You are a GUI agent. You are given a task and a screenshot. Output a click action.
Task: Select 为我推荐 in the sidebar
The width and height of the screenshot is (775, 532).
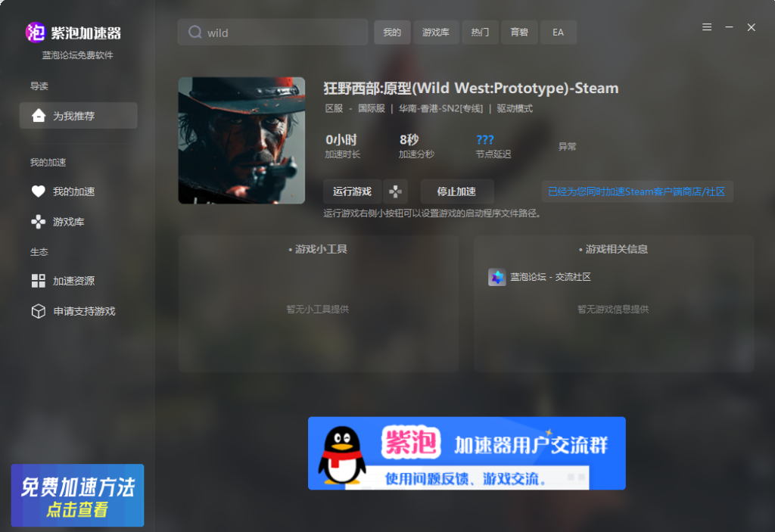78,116
